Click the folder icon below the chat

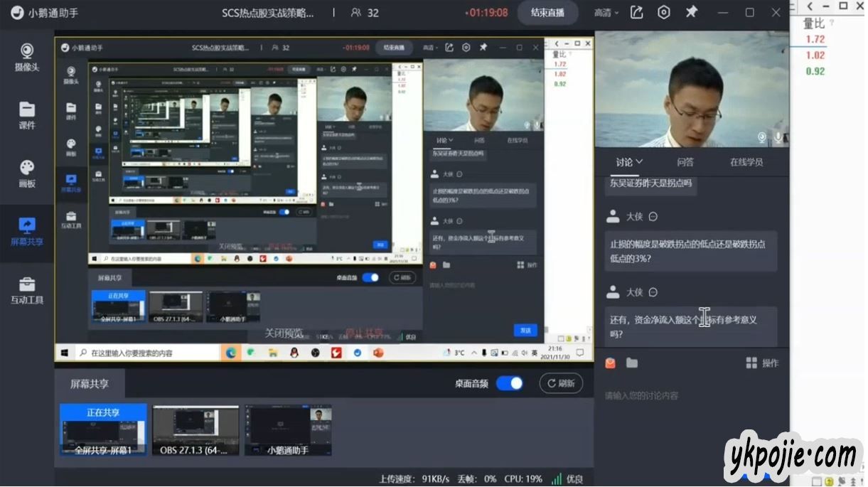click(x=632, y=363)
